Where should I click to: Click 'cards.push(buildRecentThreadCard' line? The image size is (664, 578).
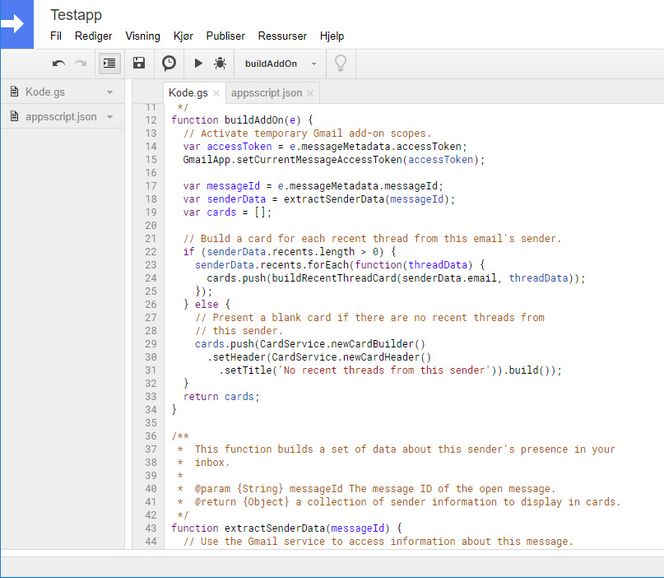click(396, 278)
